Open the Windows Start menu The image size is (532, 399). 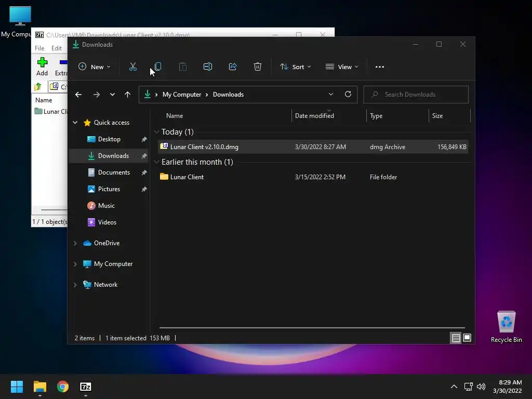(17, 387)
